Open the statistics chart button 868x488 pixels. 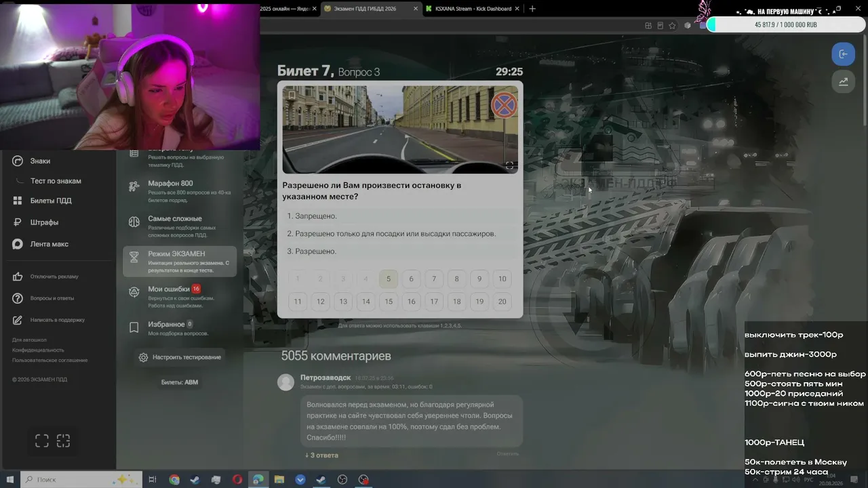click(843, 81)
